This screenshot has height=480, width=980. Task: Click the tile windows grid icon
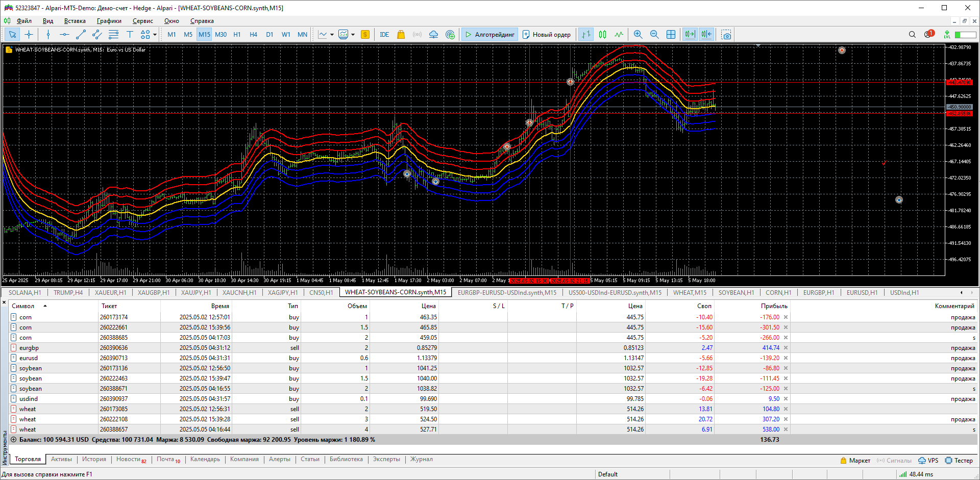point(671,35)
